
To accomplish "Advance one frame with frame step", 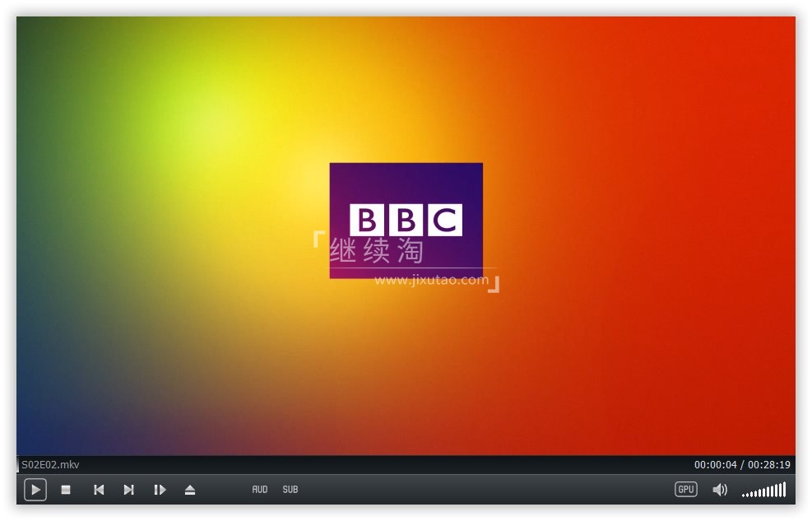I will coord(160,490).
